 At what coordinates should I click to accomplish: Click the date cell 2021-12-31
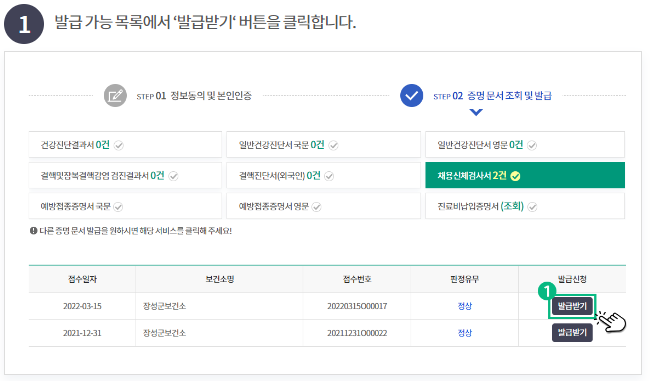pos(82,333)
